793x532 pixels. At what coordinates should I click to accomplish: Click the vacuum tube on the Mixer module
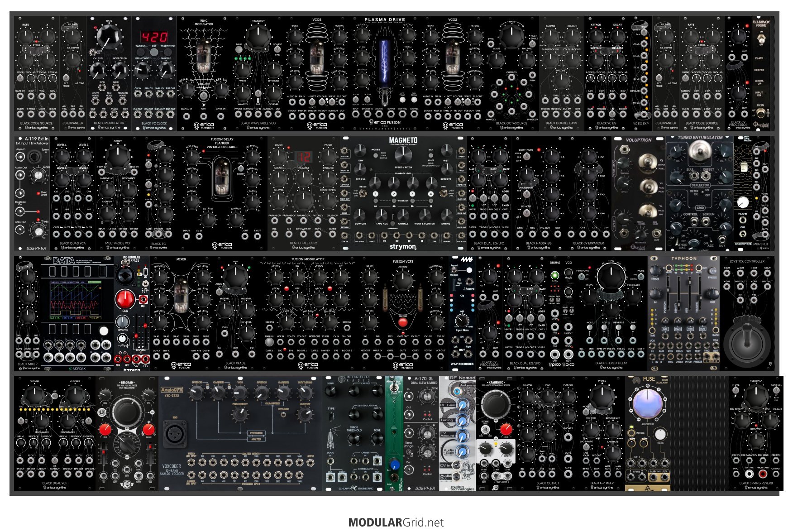[181, 295]
